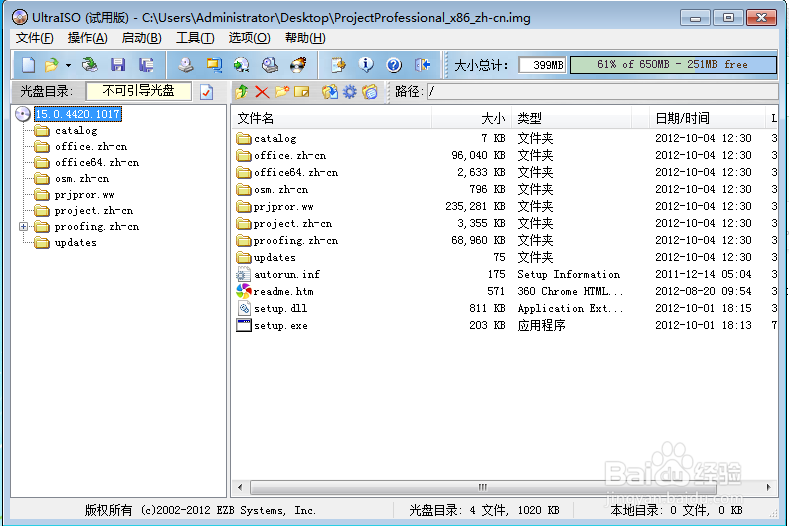Click the Compress ISO toolbar icon

click(242, 65)
